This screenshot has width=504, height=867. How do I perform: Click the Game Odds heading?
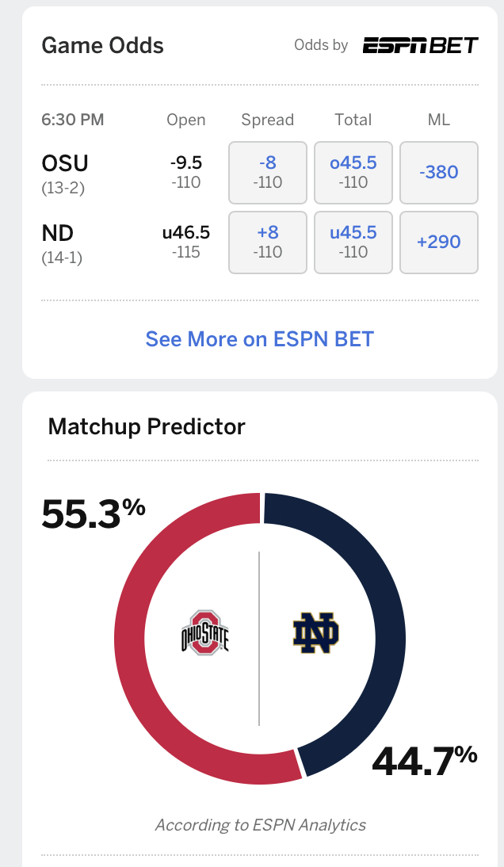pyautogui.click(x=102, y=45)
